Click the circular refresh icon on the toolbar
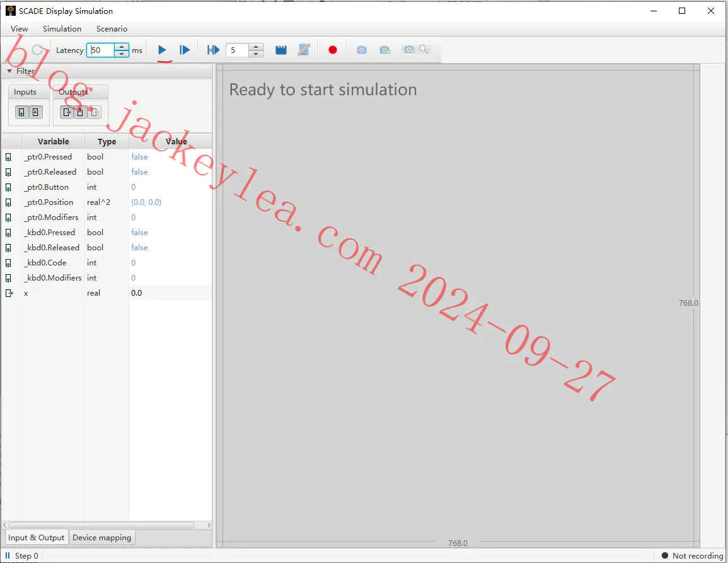 point(37,49)
